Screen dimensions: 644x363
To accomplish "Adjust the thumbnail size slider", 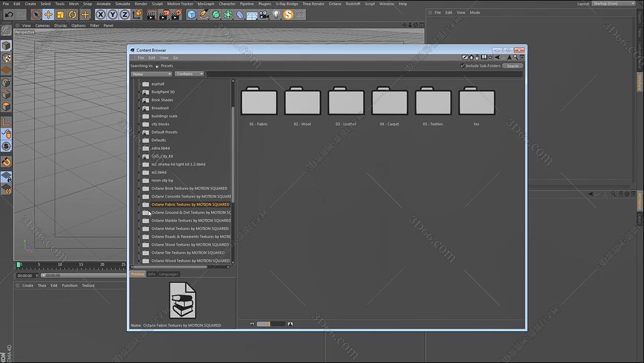I will coord(271,324).
